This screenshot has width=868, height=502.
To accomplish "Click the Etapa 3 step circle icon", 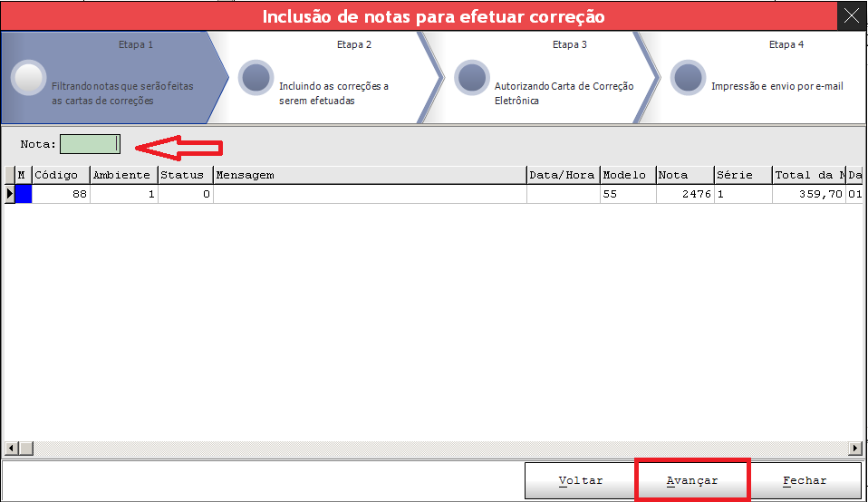I will click(472, 78).
